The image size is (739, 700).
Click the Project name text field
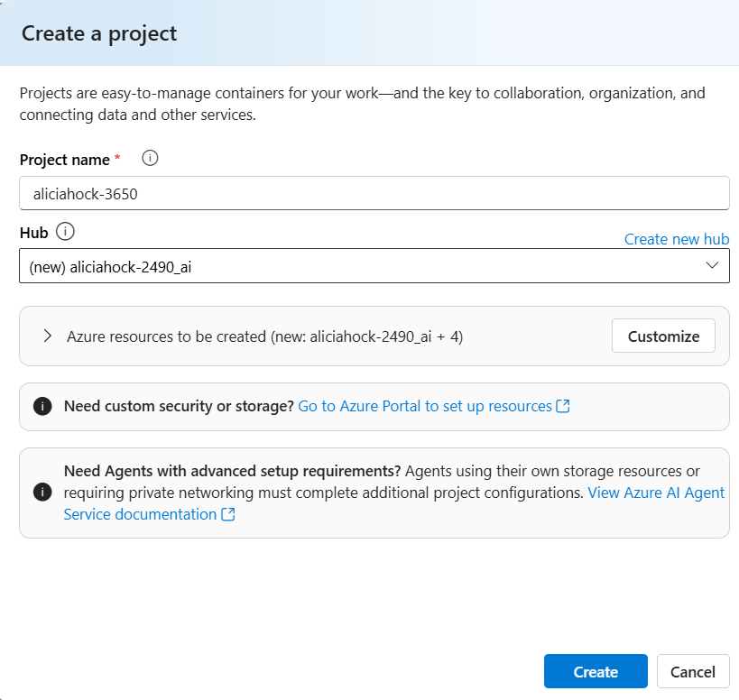374,193
